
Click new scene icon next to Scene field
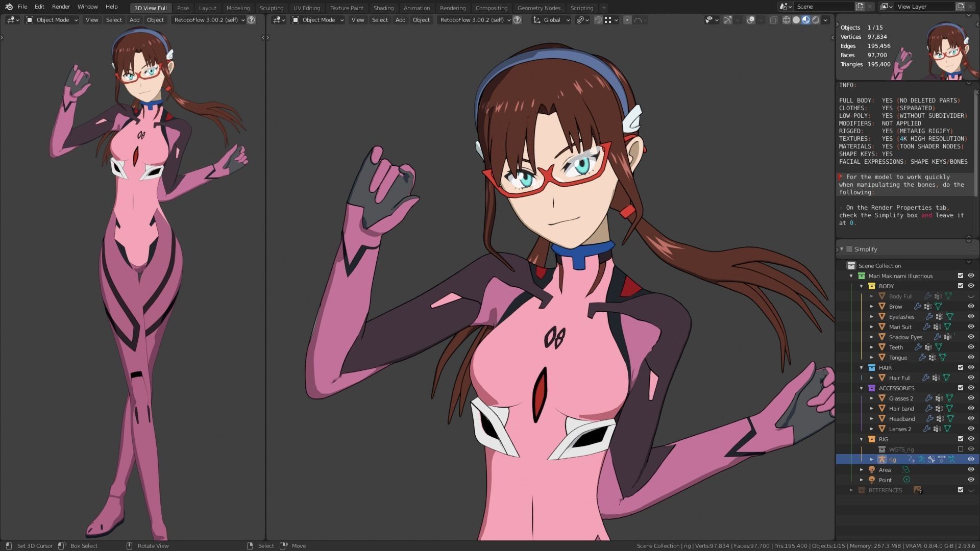(x=860, y=7)
